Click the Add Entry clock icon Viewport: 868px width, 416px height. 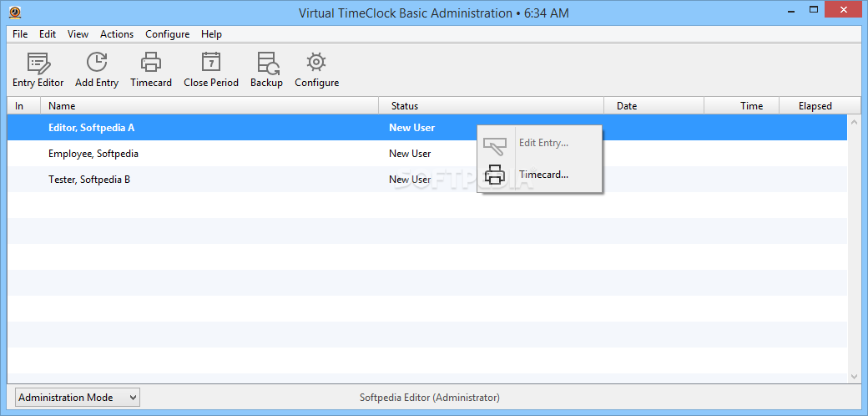click(97, 63)
